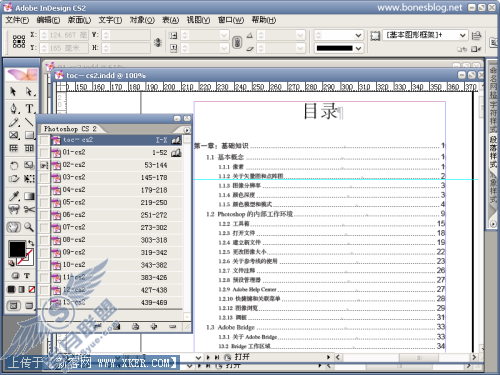The image size is (500, 375).
Task: Open the 文件(F) menu
Action: click(x=17, y=20)
